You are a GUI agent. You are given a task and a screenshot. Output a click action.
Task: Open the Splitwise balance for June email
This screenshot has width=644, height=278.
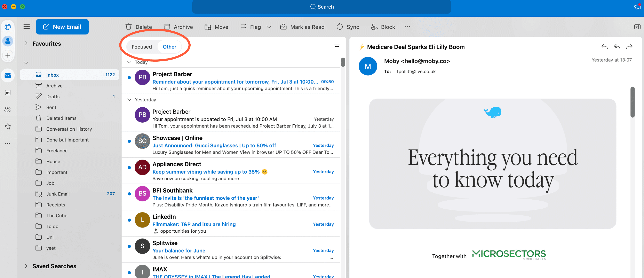(231, 250)
